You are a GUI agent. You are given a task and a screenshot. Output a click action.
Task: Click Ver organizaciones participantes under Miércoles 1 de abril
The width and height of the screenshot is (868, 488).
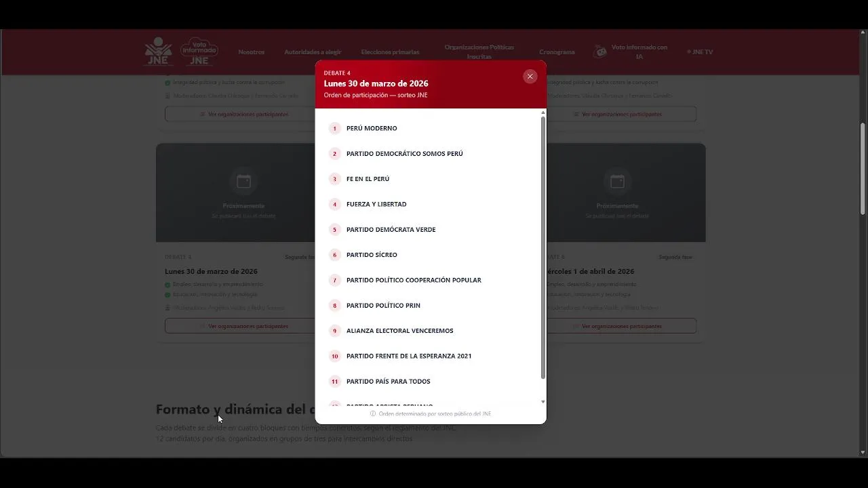point(622,326)
